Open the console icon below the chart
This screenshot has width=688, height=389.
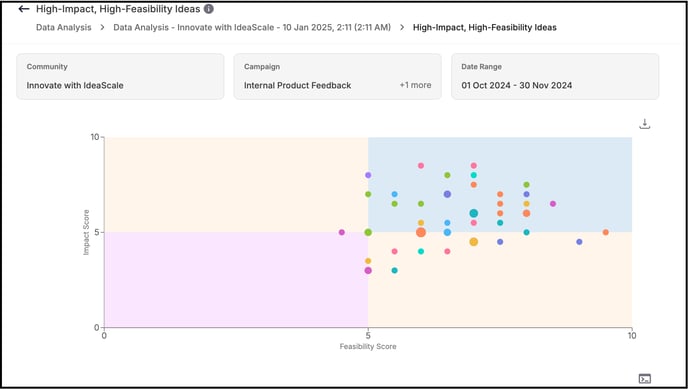[x=645, y=378]
